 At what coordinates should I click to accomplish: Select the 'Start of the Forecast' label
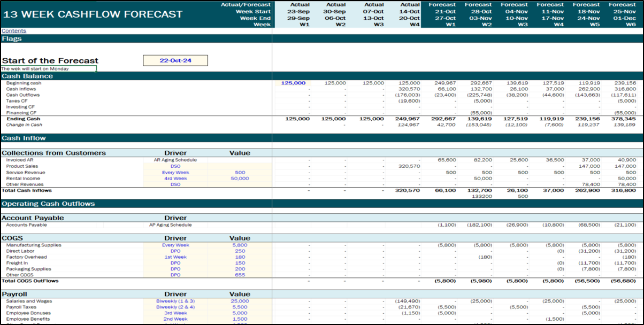pyautogui.click(x=50, y=60)
